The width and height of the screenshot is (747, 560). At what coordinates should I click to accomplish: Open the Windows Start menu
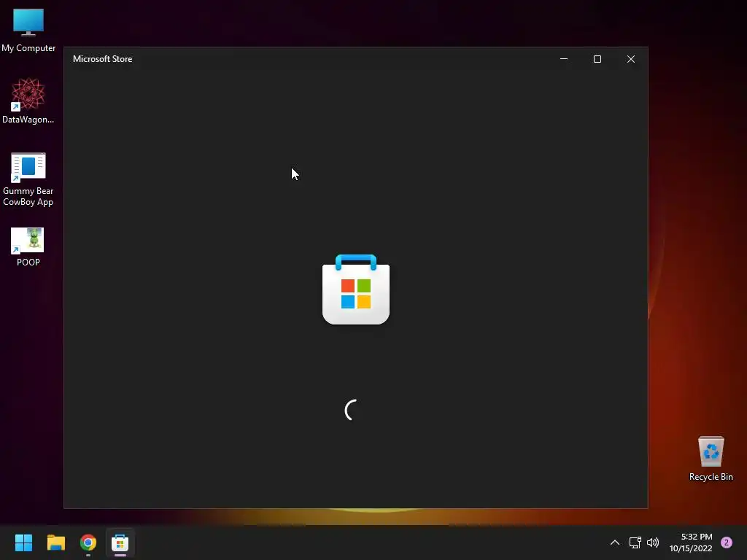[x=23, y=542]
